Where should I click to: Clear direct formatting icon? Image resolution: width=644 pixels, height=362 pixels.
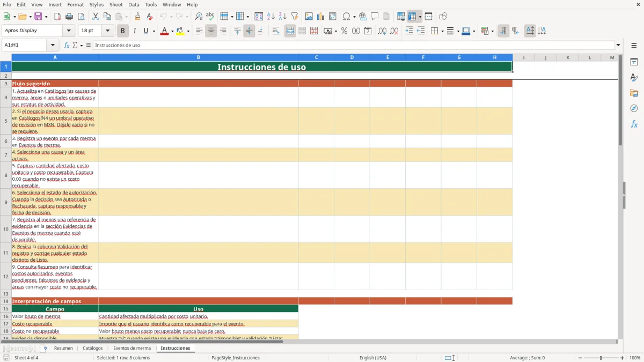149,17
